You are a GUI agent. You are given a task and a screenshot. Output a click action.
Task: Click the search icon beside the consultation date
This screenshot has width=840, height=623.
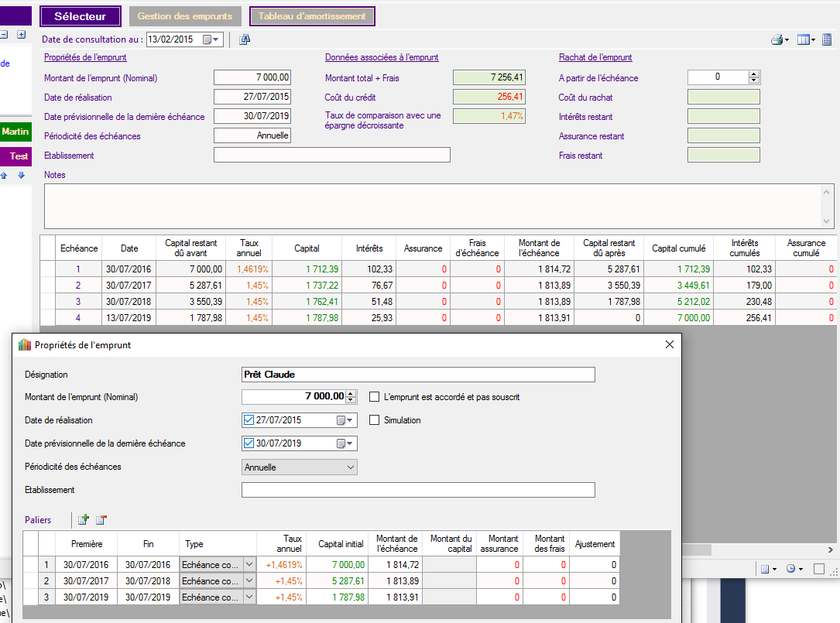coord(245,39)
